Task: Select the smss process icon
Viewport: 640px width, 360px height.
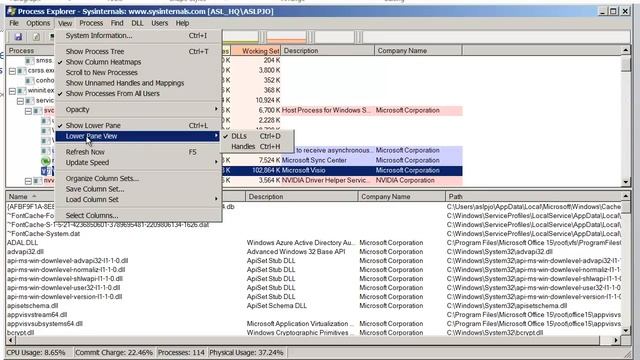Action: coord(29,60)
